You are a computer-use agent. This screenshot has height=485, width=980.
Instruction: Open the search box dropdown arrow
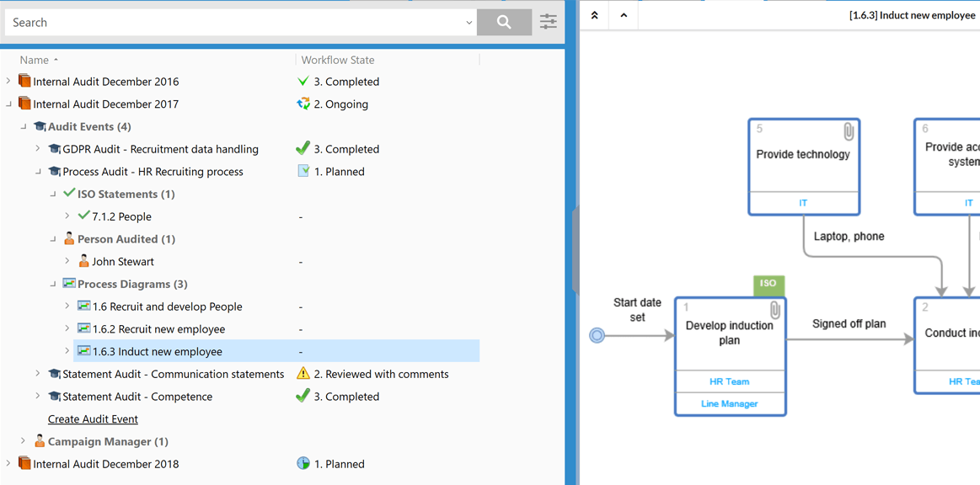[469, 23]
